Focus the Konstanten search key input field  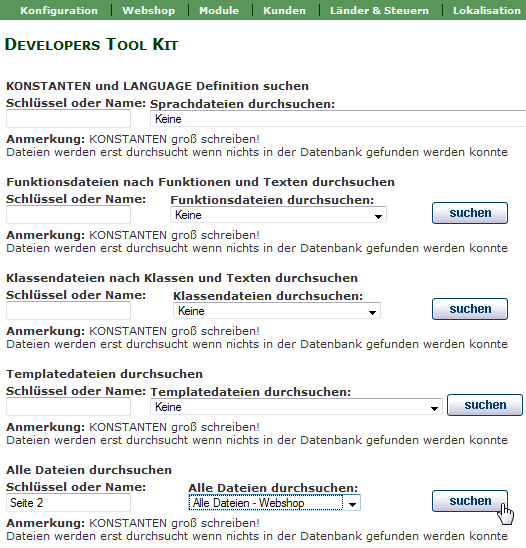(x=69, y=118)
